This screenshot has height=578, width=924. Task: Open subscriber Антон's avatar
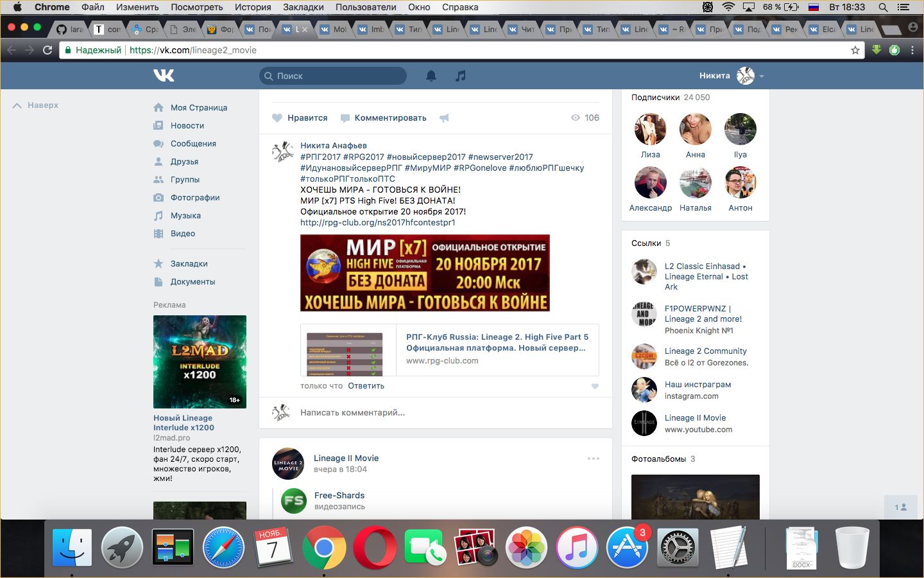(x=740, y=182)
